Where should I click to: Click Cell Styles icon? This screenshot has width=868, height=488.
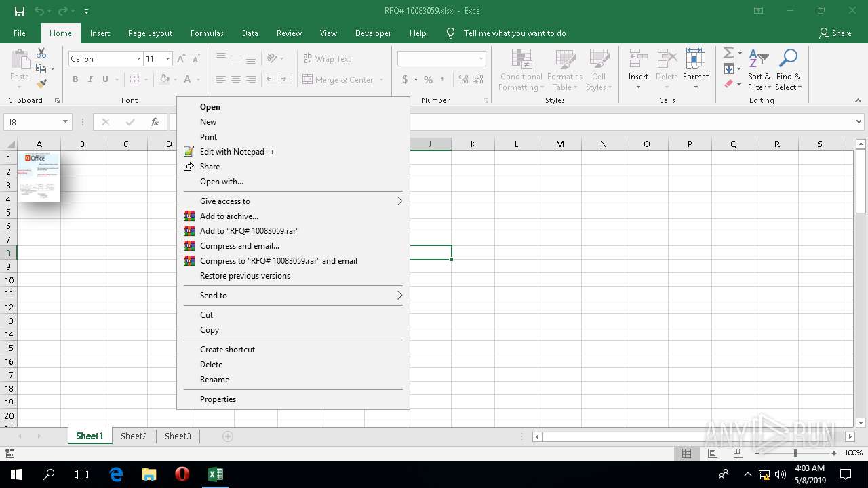[x=599, y=60]
